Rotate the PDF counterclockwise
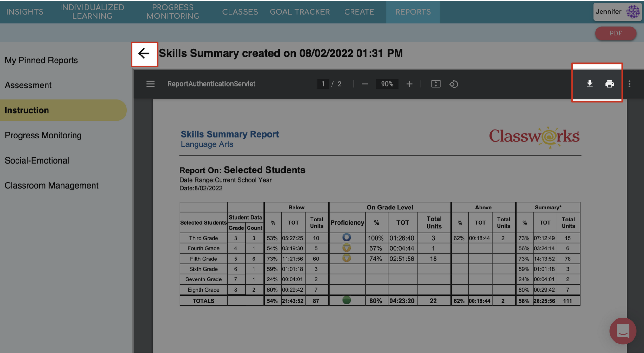This screenshot has height=353, width=644. coord(454,84)
